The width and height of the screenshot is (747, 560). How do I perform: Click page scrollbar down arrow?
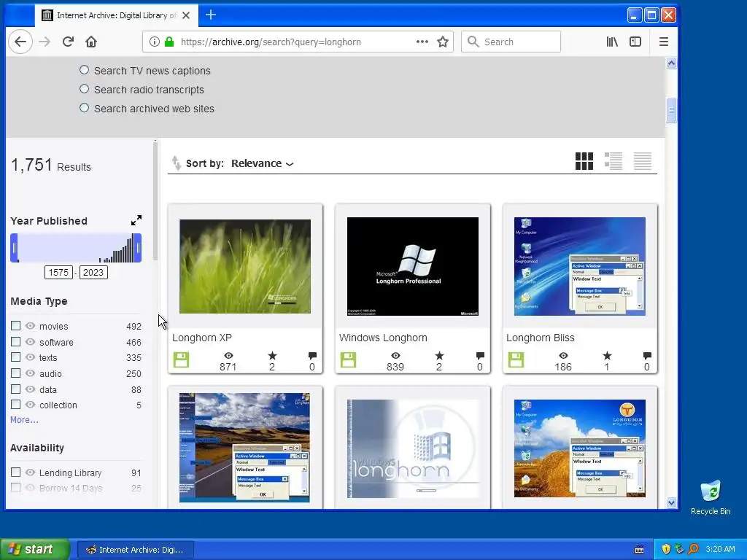coord(671,502)
